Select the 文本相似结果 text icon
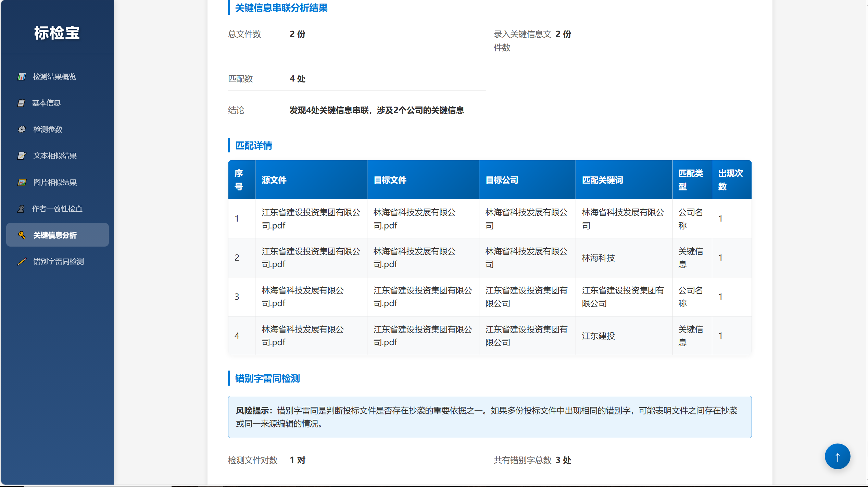Image resolution: width=868 pixels, height=487 pixels. tap(21, 156)
